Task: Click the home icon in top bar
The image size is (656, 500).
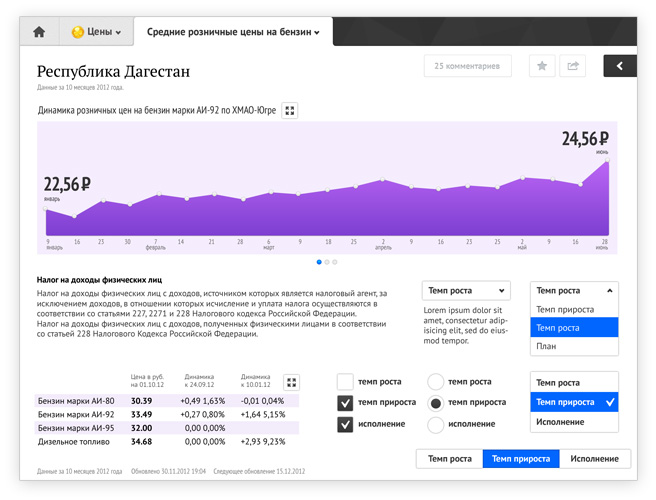Action: point(39,32)
